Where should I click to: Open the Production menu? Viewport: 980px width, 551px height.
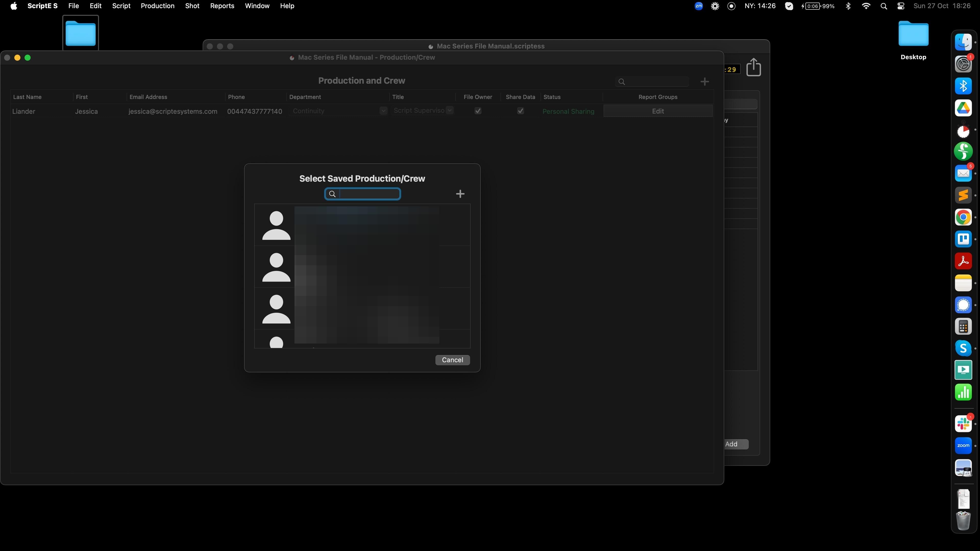[x=157, y=6]
